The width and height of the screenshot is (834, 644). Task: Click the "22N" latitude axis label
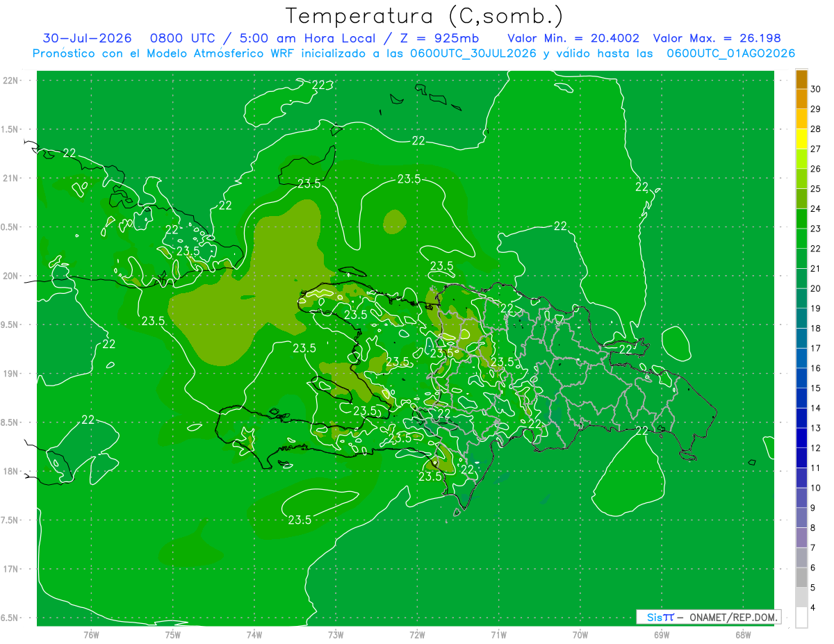[11, 81]
